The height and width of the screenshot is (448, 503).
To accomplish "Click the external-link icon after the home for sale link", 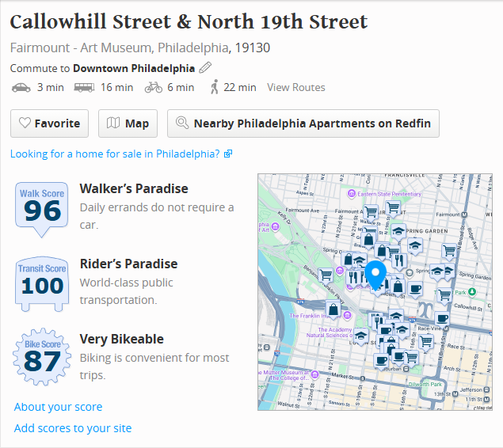I will pos(228,154).
